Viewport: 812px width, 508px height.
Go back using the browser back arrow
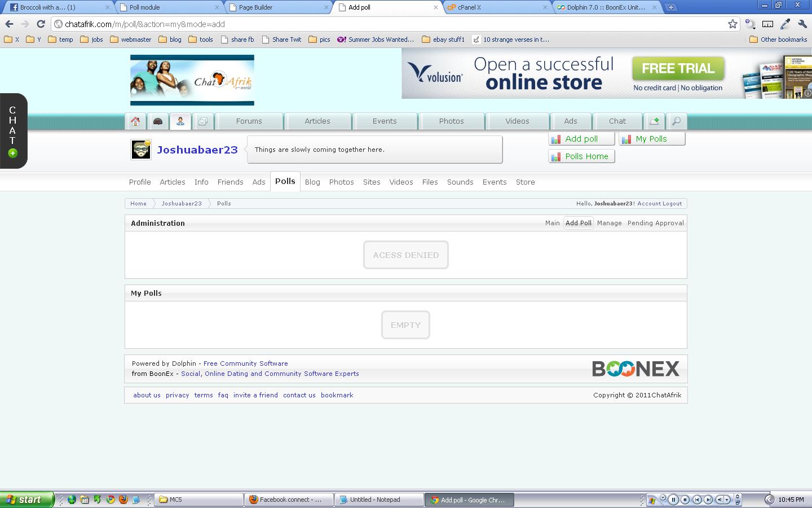pos(9,24)
